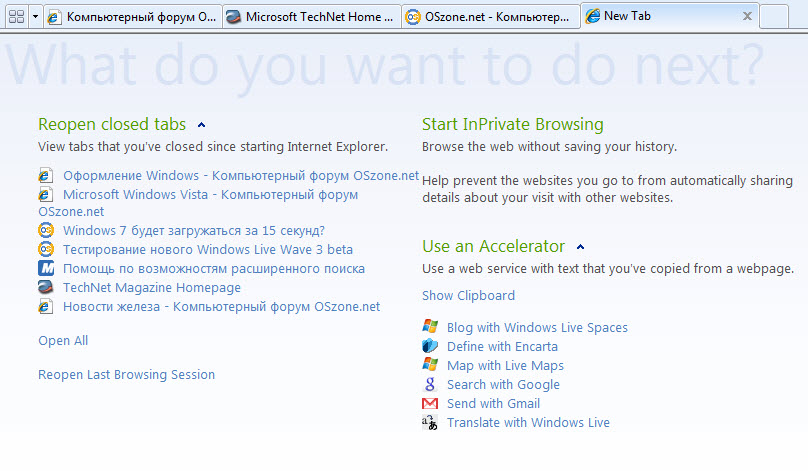Screen dimensions: 808x471
Task: Select the New Tab tab
Action: [x=670, y=16]
